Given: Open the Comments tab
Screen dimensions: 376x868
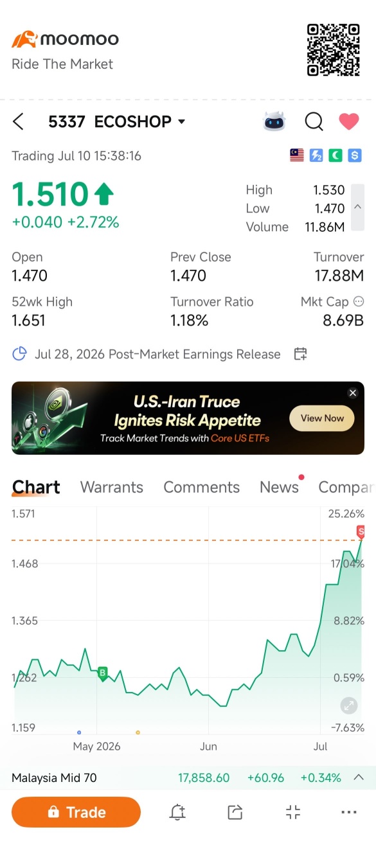Looking at the screenshot, I should tap(201, 487).
